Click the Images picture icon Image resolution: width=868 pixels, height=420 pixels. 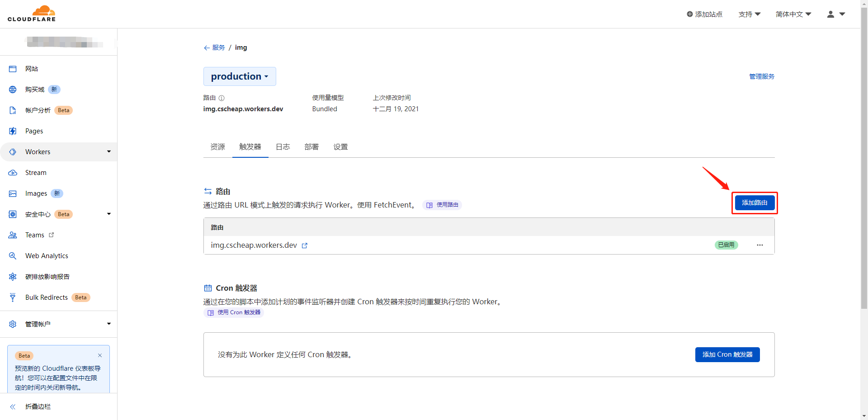13,193
